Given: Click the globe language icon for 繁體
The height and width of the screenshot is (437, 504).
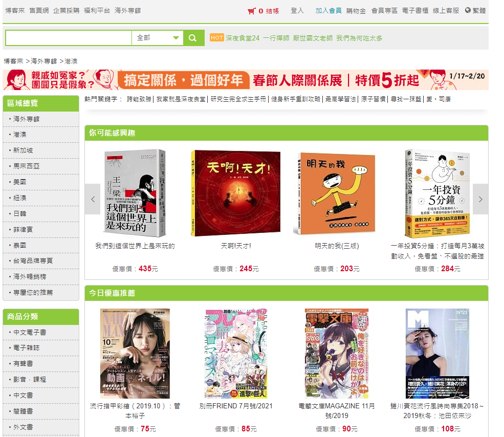Looking at the screenshot, I should coord(468,10).
